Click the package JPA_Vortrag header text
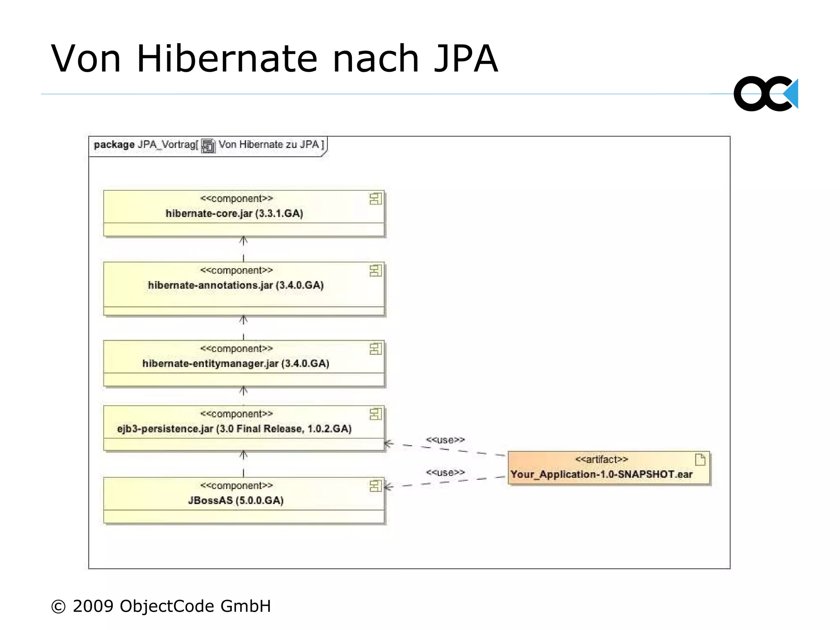This screenshot has height=630, width=840. click(x=146, y=145)
